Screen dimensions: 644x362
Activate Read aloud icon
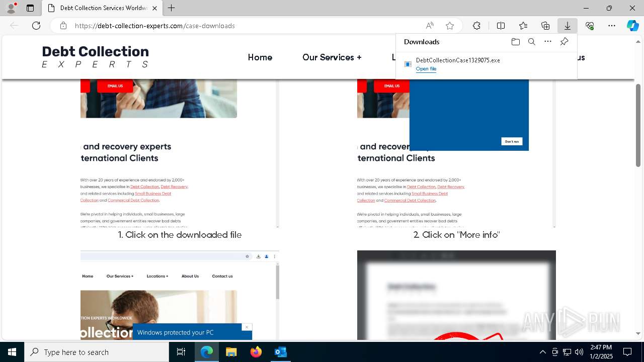click(x=430, y=26)
